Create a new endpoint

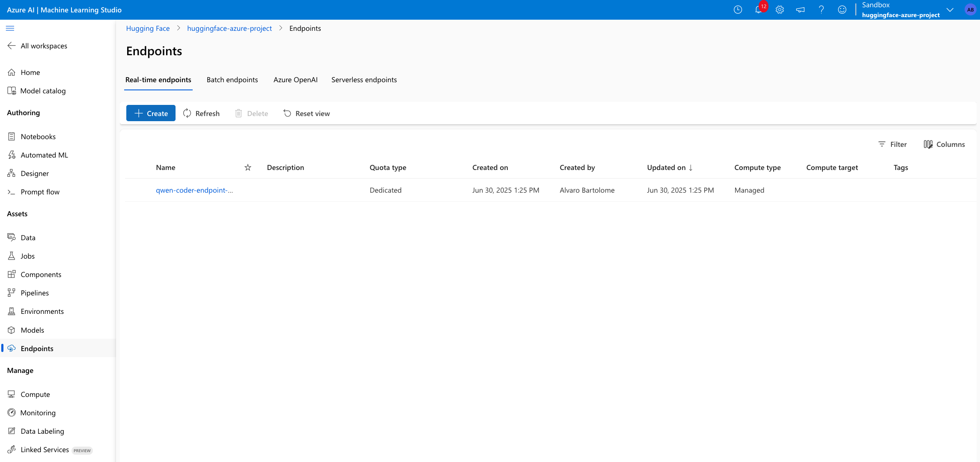pyautogui.click(x=151, y=113)
